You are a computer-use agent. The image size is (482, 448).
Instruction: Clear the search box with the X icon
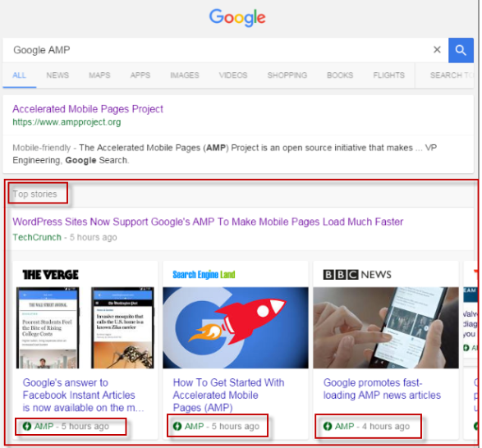[437, 49]
